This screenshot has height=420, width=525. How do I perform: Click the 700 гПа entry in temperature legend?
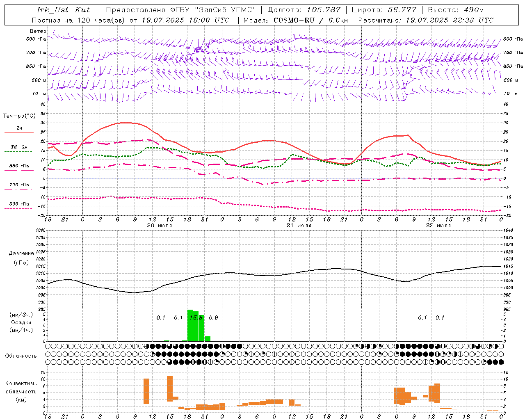pos(19,185)
